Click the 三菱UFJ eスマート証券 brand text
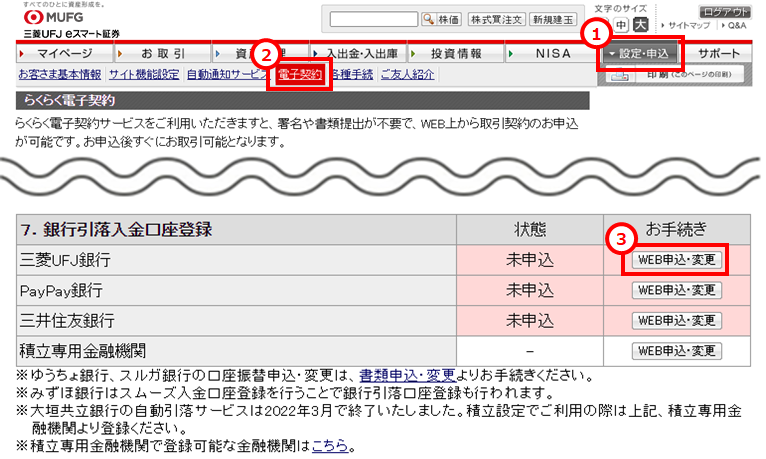The width and height of the screenshot is (766, 459). pos(71,34)
